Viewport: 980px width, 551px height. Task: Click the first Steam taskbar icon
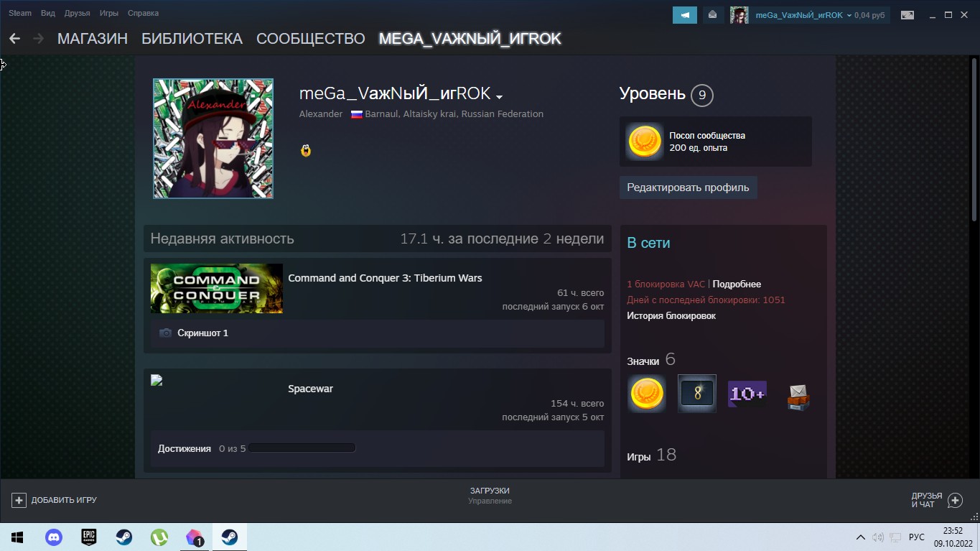coord(123,537)
